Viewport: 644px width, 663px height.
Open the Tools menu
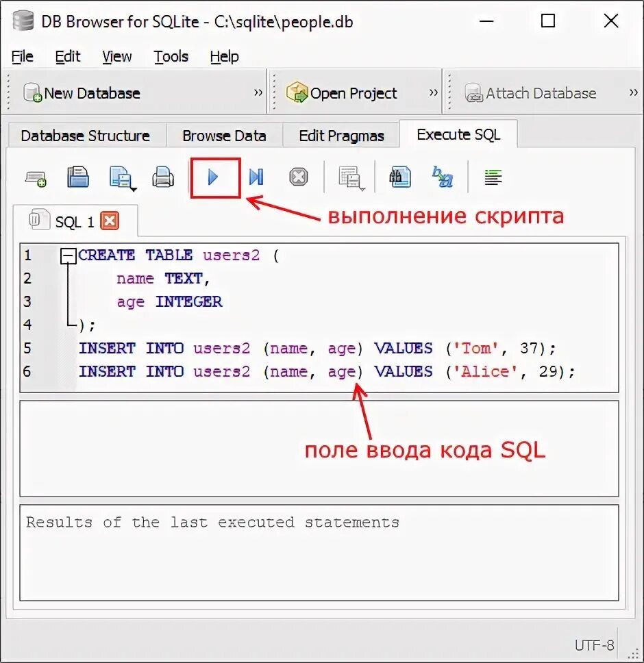coord(171,56)
